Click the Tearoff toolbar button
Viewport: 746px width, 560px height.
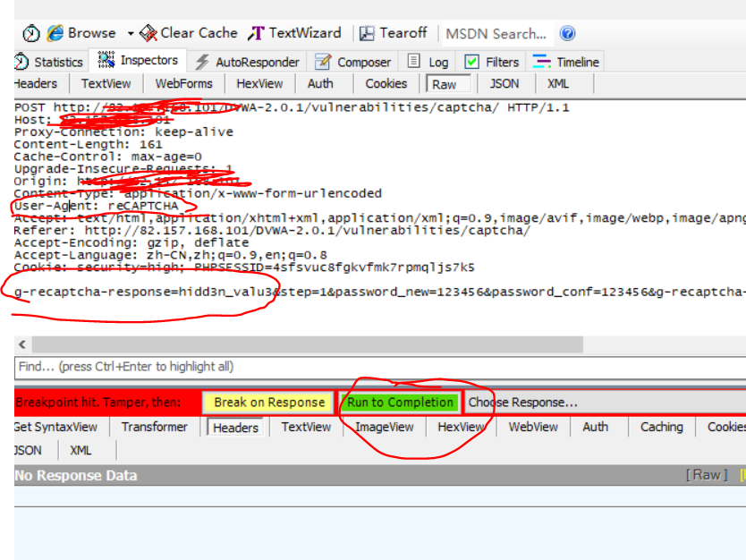393,33
